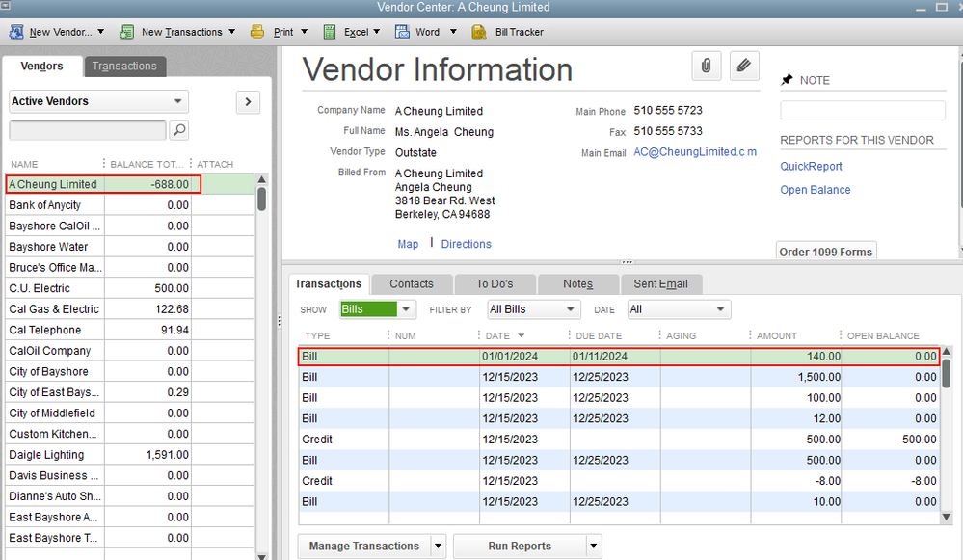Sort by the OPEN BALANCE column header
The image size is (963, 560).
883,335
